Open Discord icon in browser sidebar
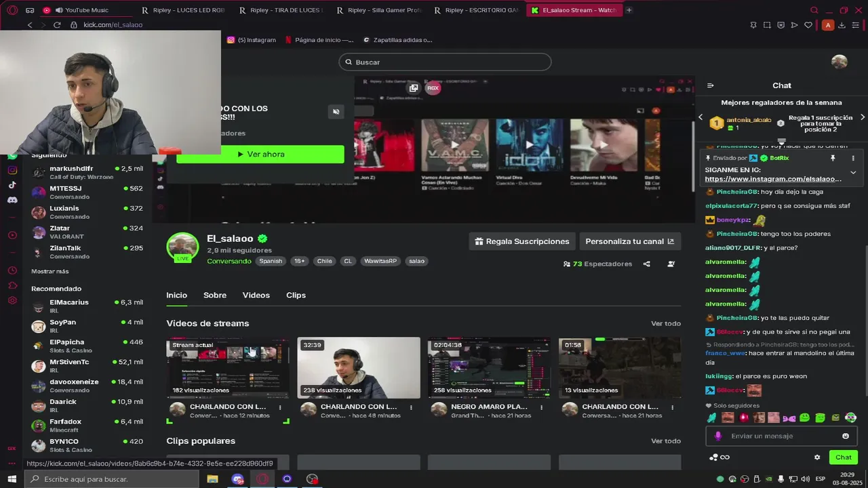Viewport: 868px width, 488px height. 12,200
